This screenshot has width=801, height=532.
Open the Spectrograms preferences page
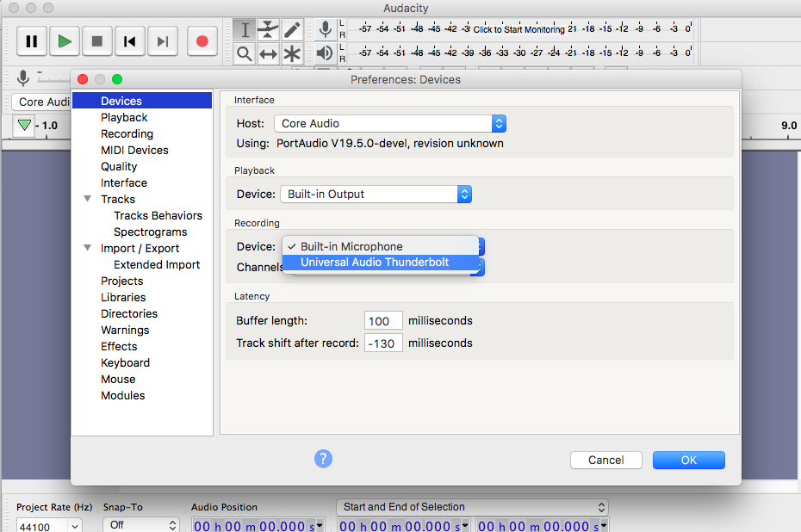[x=150, y=232]
